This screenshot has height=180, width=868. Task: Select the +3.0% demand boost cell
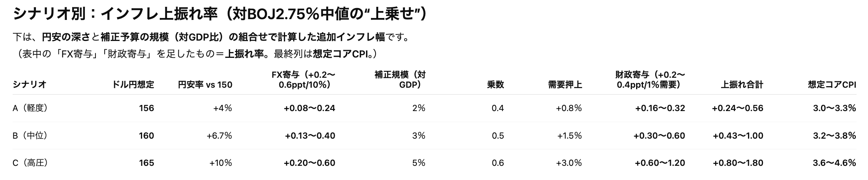(569, 163)
